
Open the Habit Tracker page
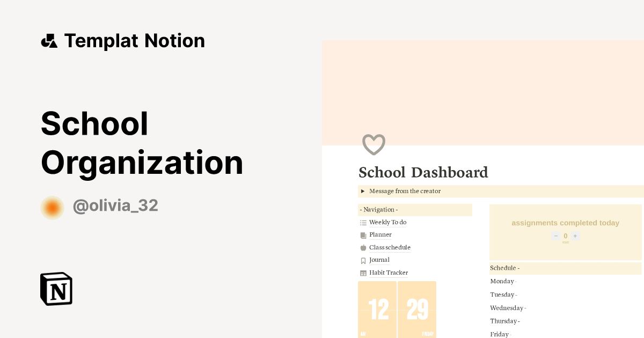pos(389,273)
